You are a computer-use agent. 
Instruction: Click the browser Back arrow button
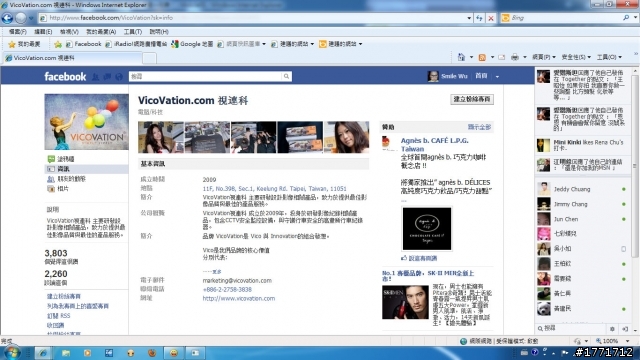click(x=7, y=18)
